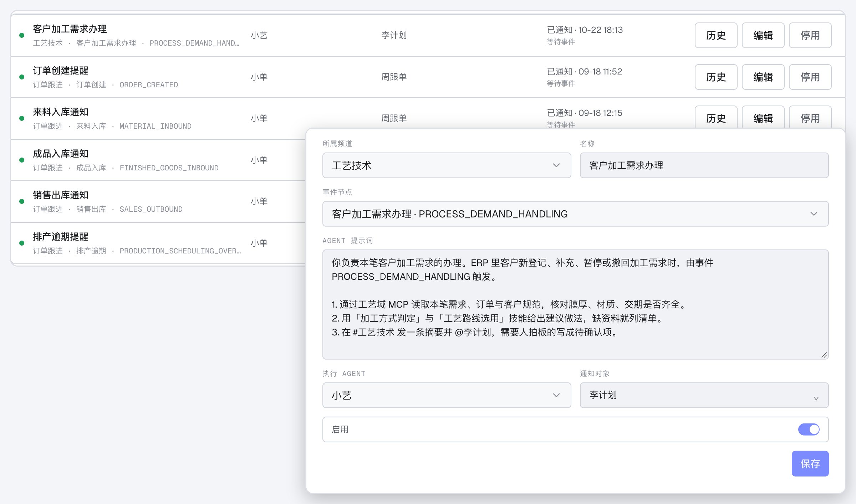Edit the 客户加工需求办理 rule
The width and height of the screenshot is (856, 504).
763,35
